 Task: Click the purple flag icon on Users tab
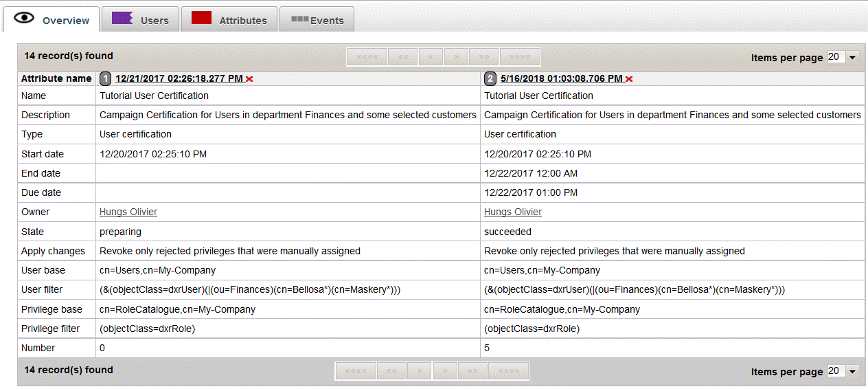122,19
